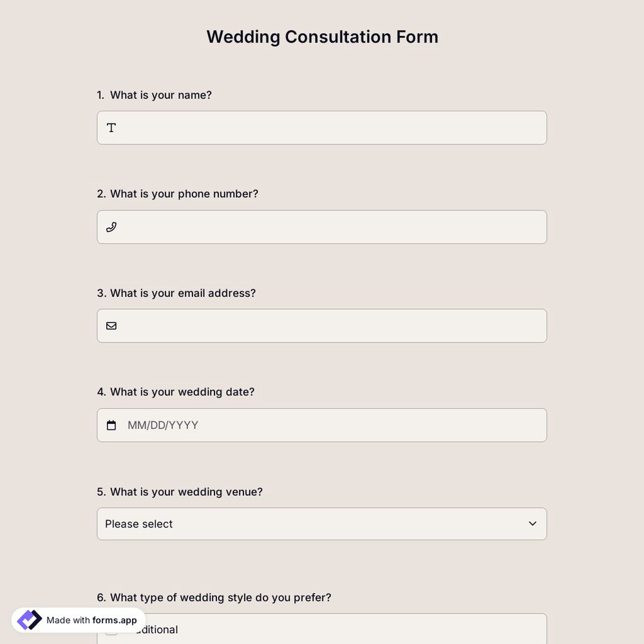
Task: Click the forms.app logo icon
Action: point(28,620)
